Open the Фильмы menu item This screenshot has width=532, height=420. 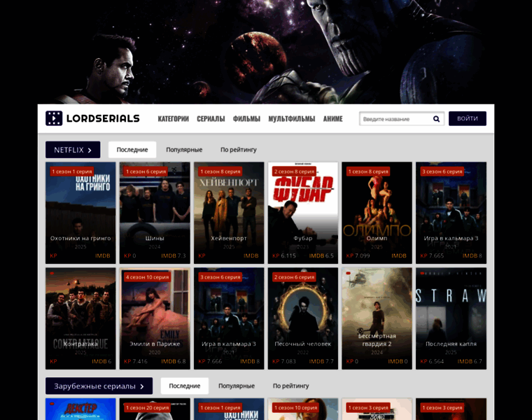coord(246,119)
